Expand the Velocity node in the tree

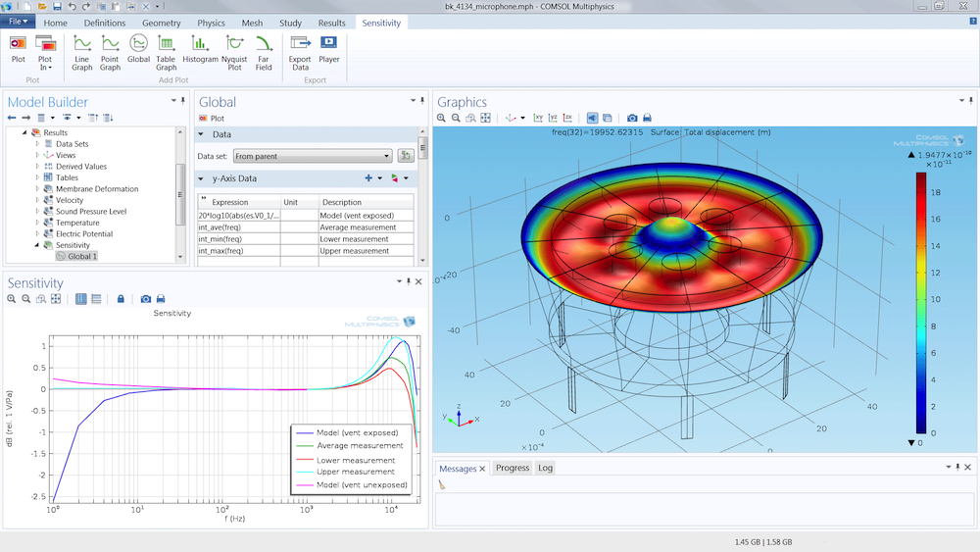[38, 200]
